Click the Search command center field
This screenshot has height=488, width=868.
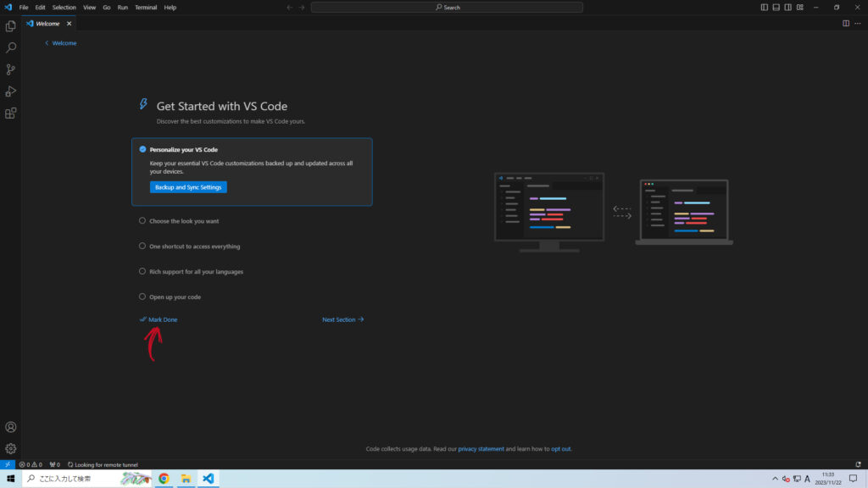pos(447,7)
